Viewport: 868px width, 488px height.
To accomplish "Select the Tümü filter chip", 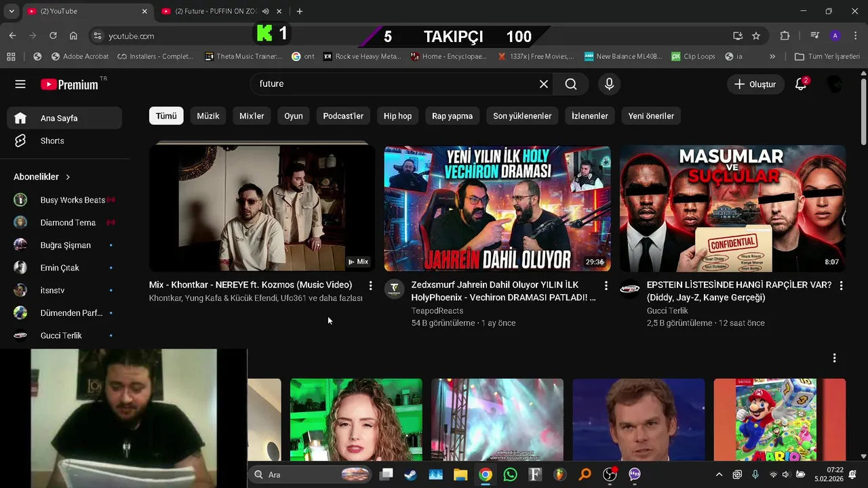I will pos(166,116).
